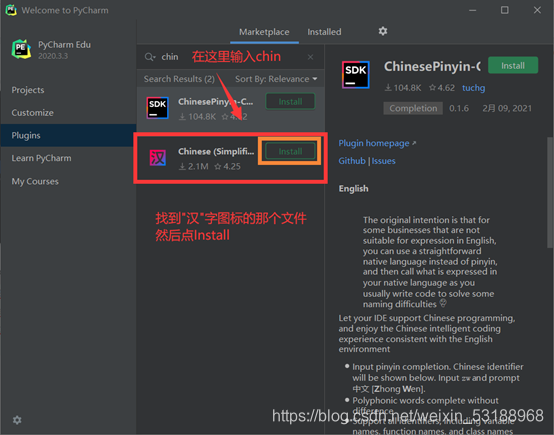This screenshot has height=435, width=554.
Task: Install the Chinese (Simplified) language plugin
Action: [x=290, y=151]
